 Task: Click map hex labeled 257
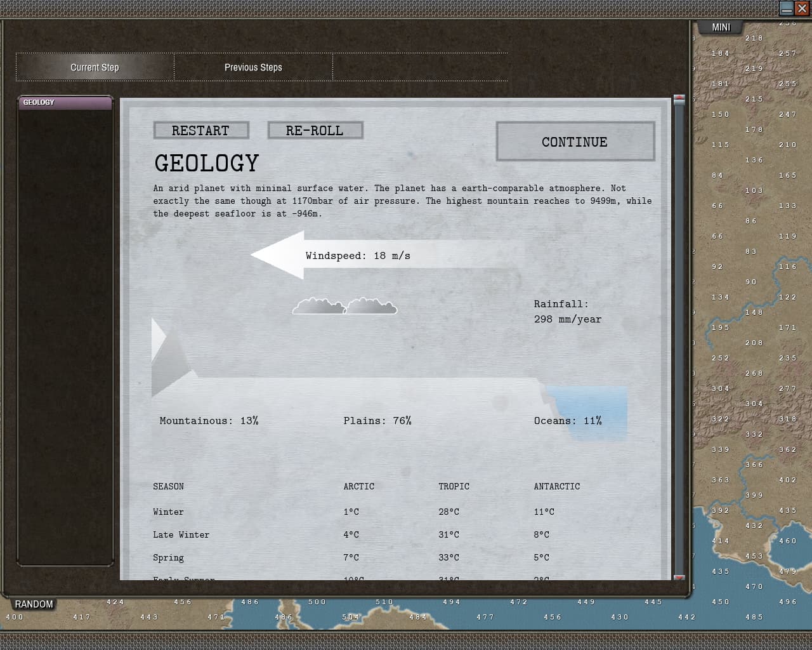788,53
